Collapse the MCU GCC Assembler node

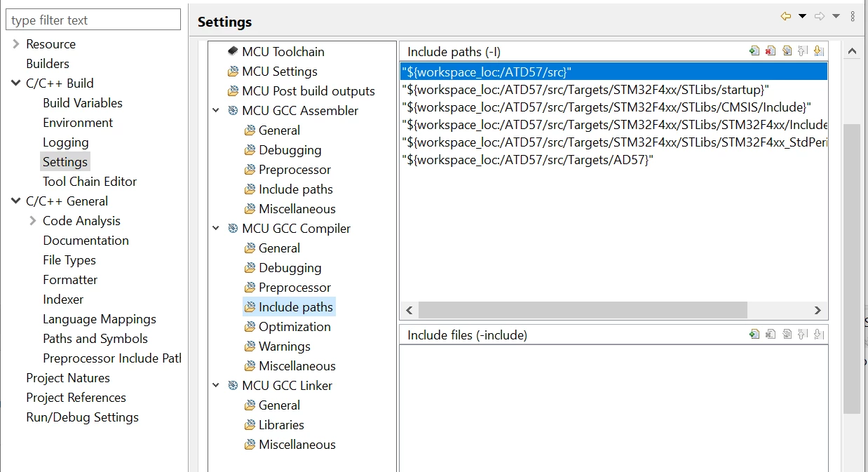[x=217, y=110]
